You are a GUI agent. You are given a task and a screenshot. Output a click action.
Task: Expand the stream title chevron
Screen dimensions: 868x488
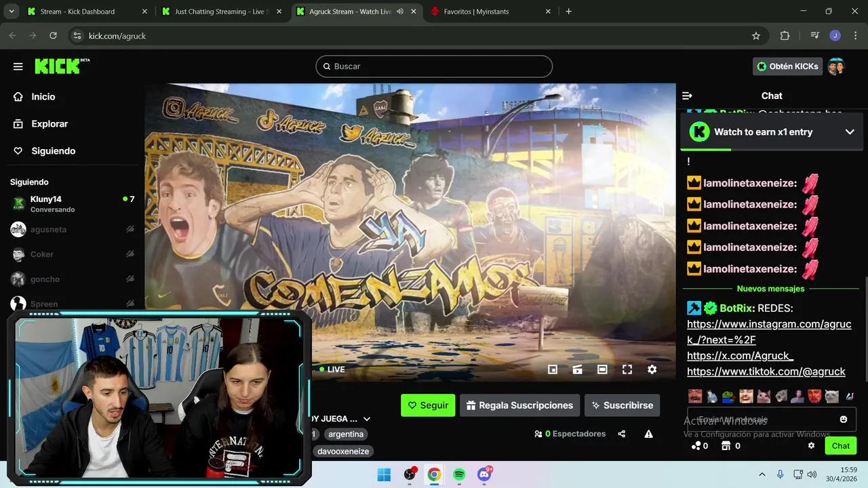[367, 419]
